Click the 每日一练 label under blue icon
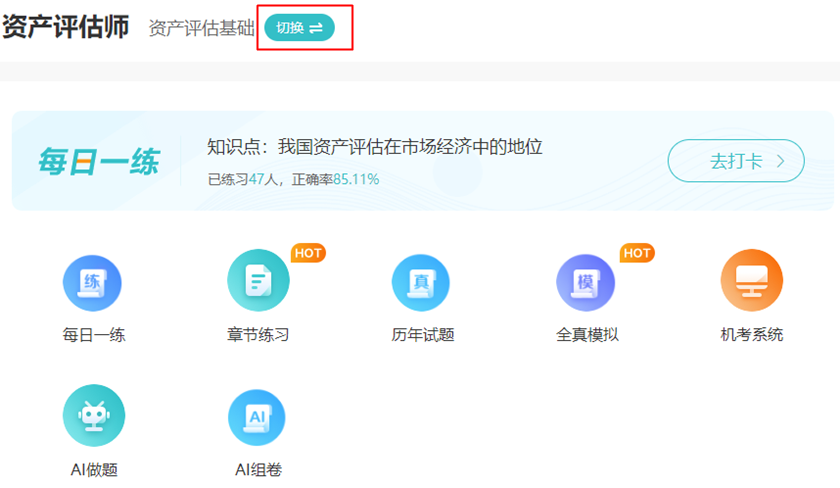840x488 pixels. pos(94,335)
